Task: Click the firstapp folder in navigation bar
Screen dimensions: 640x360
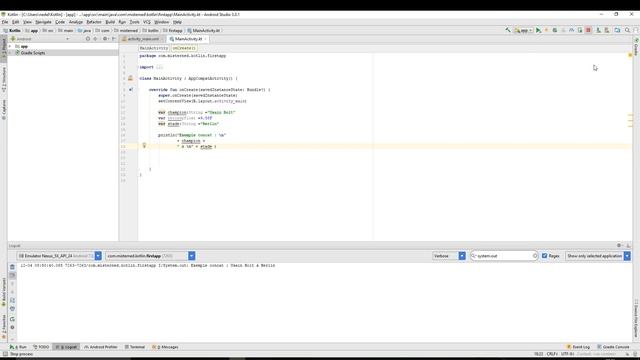Action: [173, 30]
